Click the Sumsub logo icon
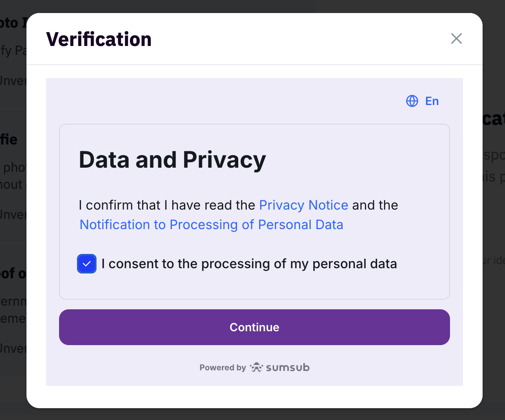The width and height of the screenshot is (505, 420). pyautogui.click(x=257, y=367)
